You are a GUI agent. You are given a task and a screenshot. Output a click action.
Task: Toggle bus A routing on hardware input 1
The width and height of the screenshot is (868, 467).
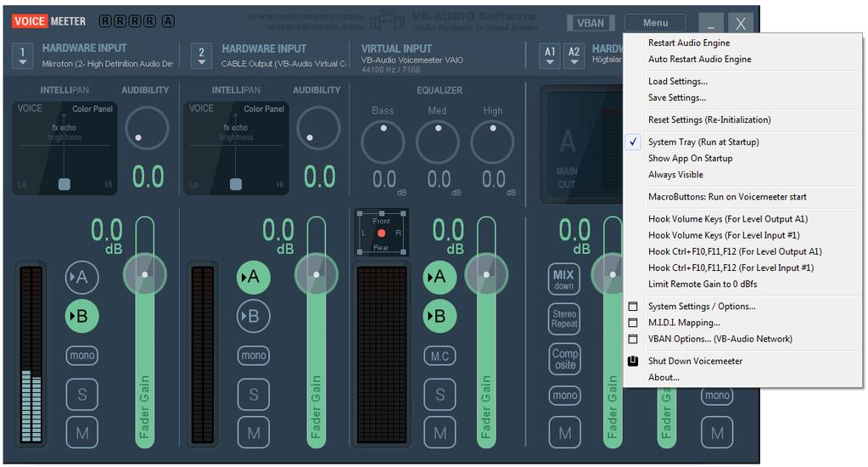82,277
